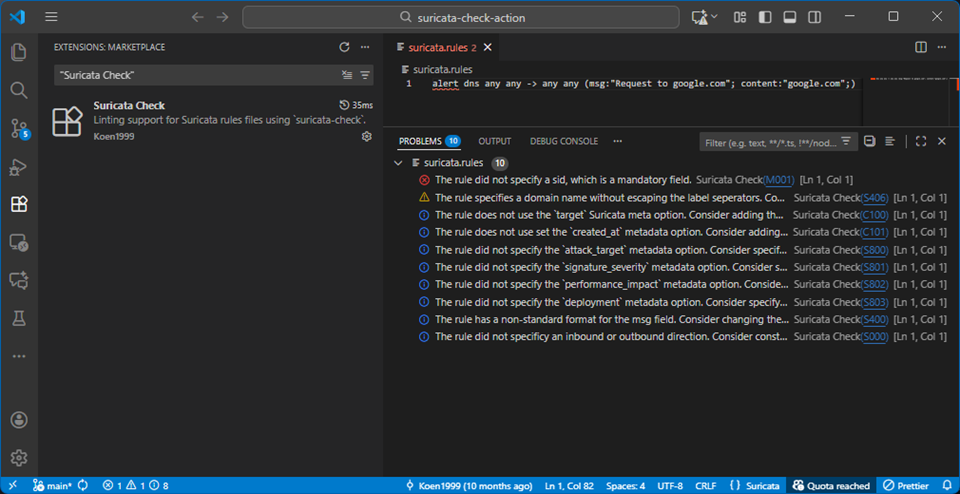Viewport: 960px width, 494px height.
Task: Clear the extensions search results
Action: 347,75
